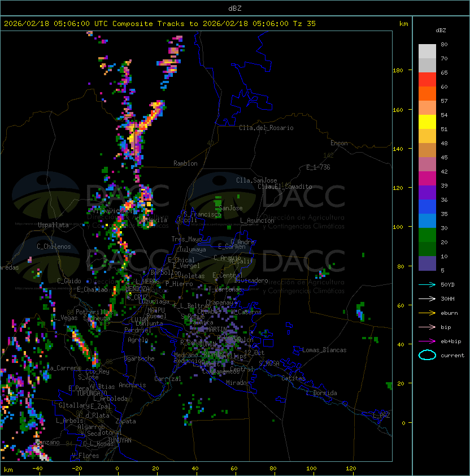
Task: Click the cyan 50YD arrow legend icon
Action: coord(427,285)
